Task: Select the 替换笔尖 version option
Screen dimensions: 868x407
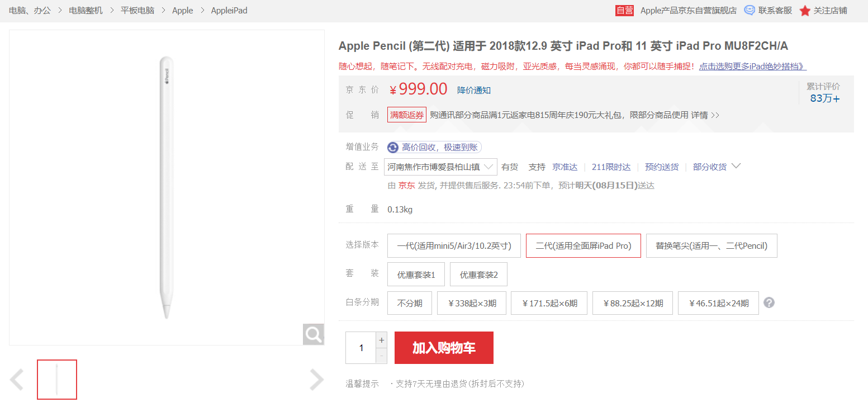Action: coord(711,246)
